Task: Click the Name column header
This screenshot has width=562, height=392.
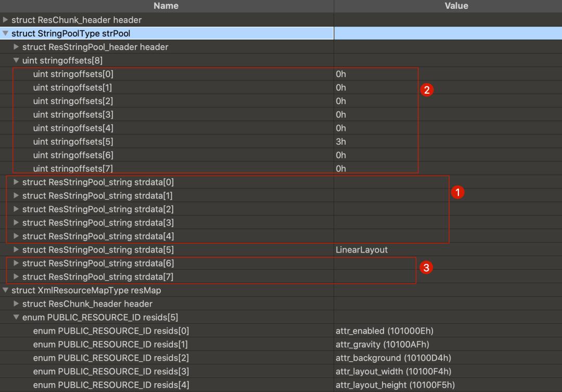Action: pyautogui.click(x=166, y=6)
